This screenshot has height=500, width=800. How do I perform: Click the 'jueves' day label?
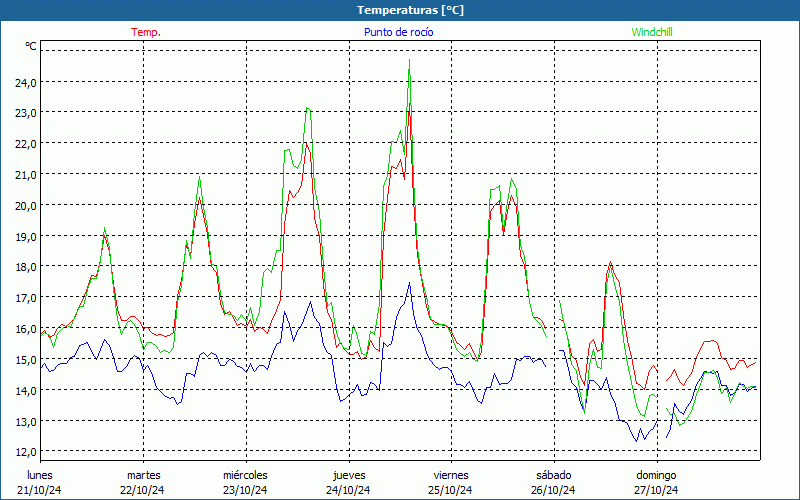pos(349,475)
